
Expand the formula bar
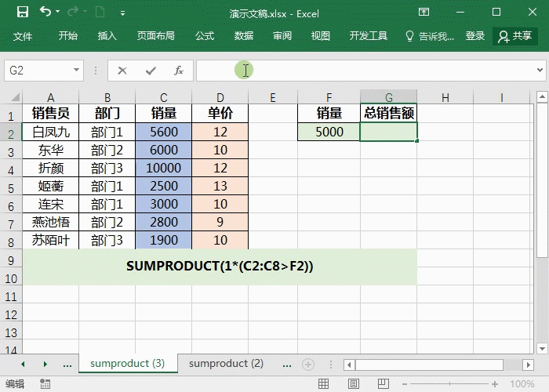[540, 71]
